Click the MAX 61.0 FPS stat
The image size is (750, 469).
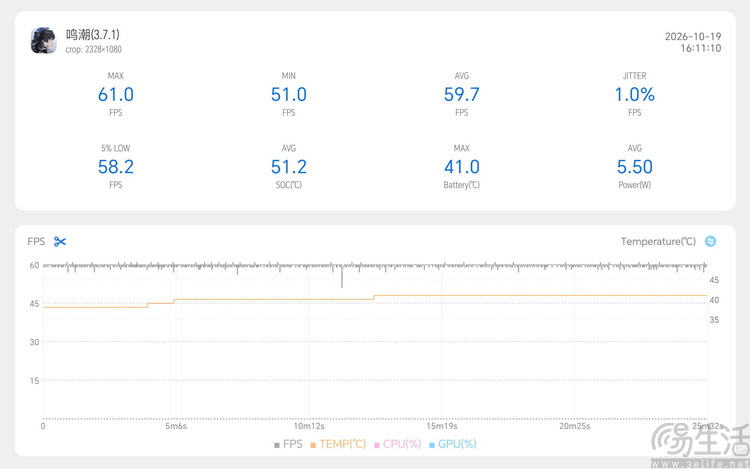point(116,94)
